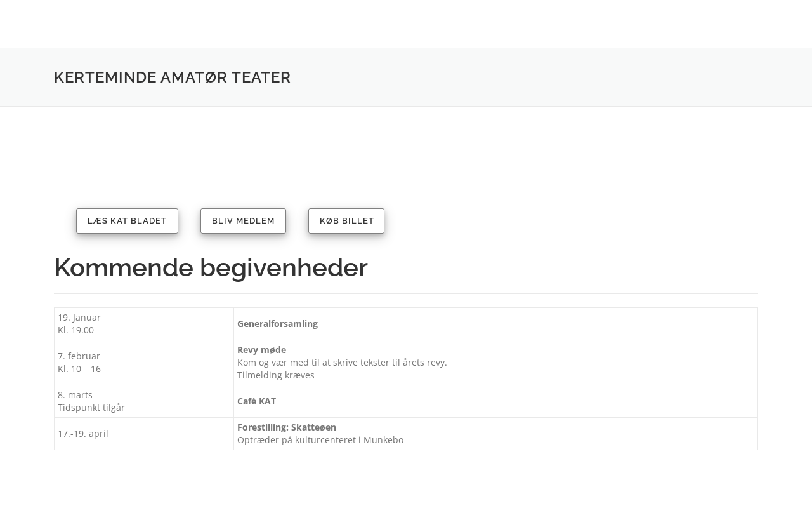Click the Tilmelding kræves note

coord(275,375)
